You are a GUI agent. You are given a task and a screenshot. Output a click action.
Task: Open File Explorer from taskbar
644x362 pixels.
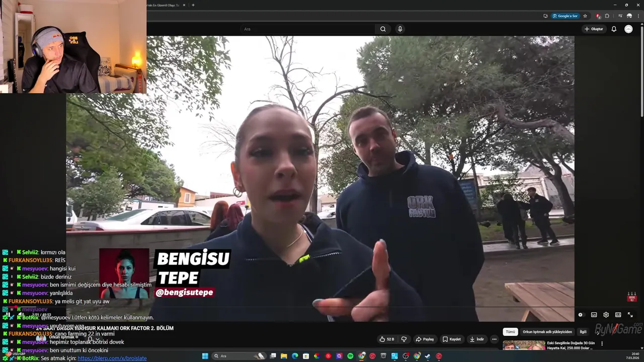click(x=284, y=356)
